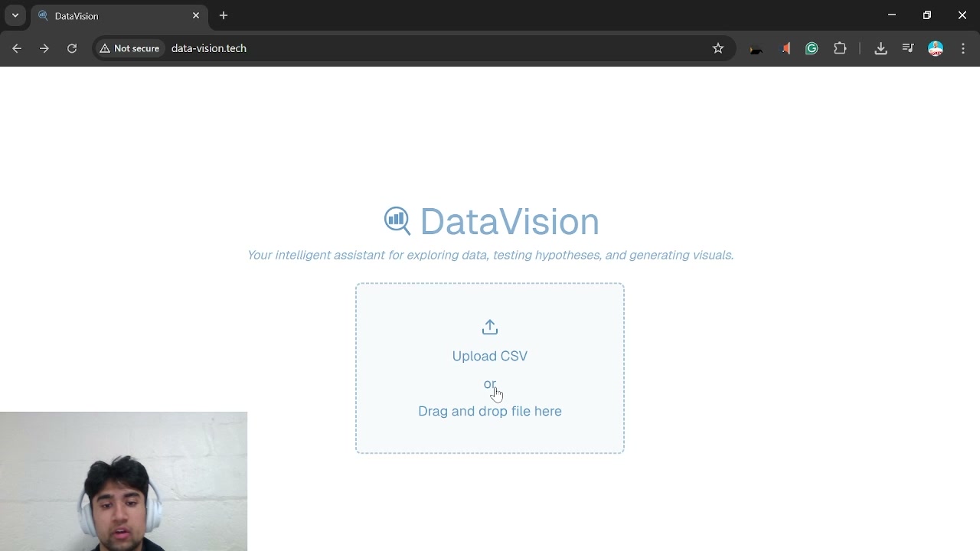Expand the tab search dropdown arrow
Viewport: 980px width, 551px height.
click(15, 15)
